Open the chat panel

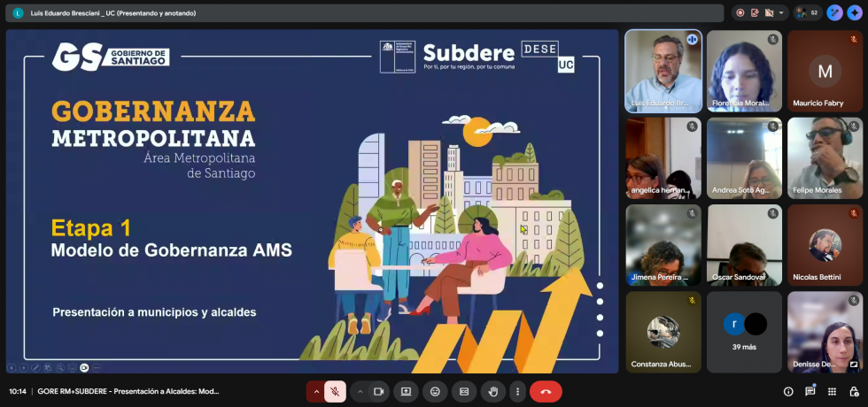pyautogui.click(x=810, y=391)
